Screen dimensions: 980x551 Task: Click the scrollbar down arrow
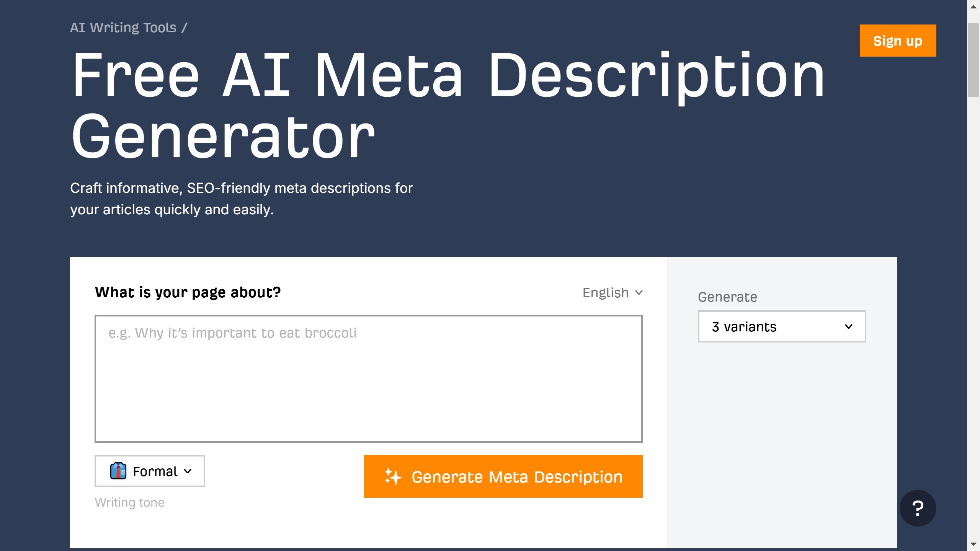pyautogui.click(x=973, y=544)
